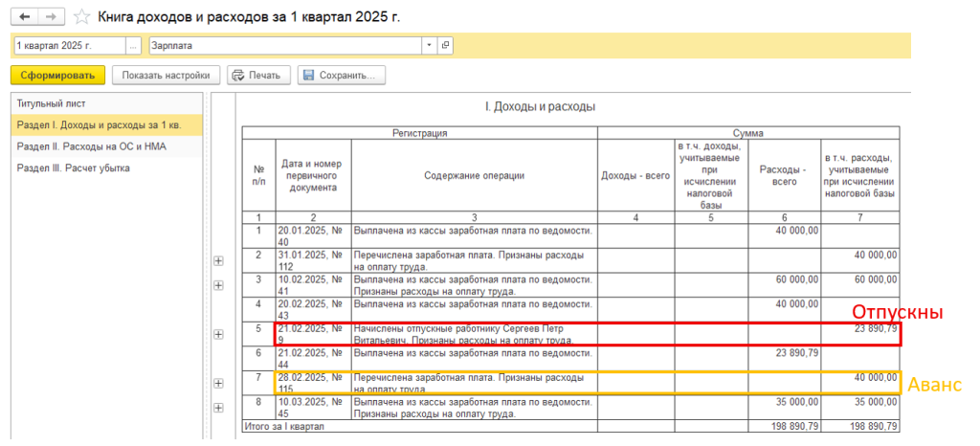Click the period field 1 квартал 2025 г.
The image size is (980, 446).
[69, 45]
